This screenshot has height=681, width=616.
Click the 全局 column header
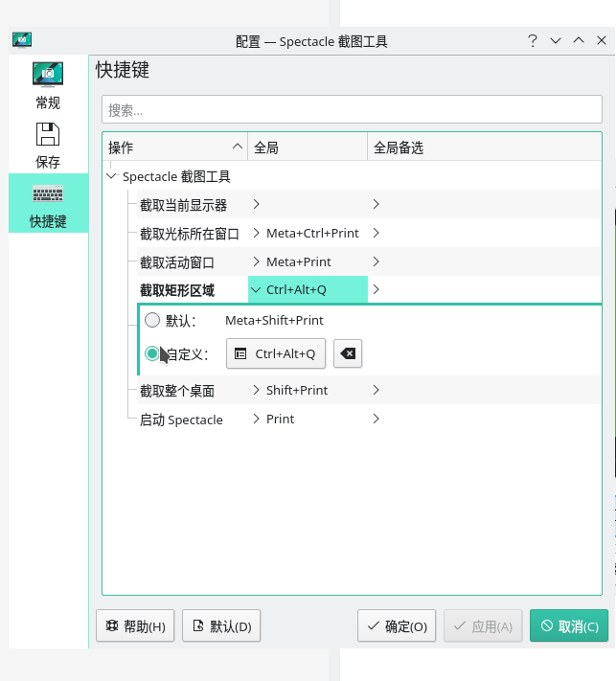tap(308, 147)
